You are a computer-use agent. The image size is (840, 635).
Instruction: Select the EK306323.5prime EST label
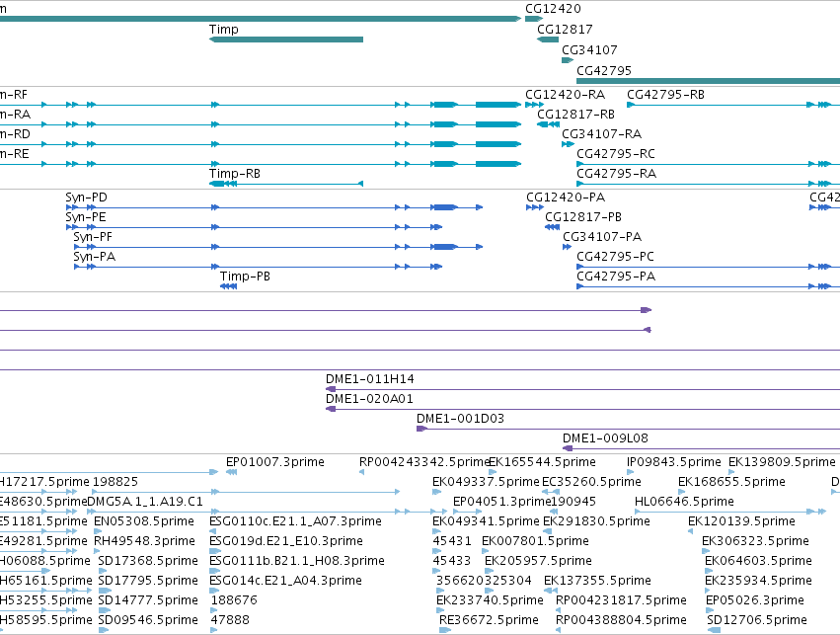click(755, 542)
